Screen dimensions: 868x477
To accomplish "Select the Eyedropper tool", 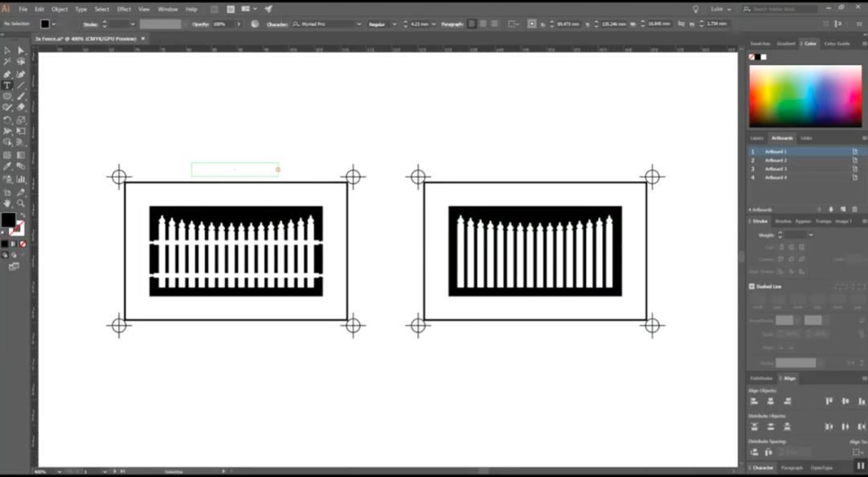I will pyautogui.click(x=7, y=166).
